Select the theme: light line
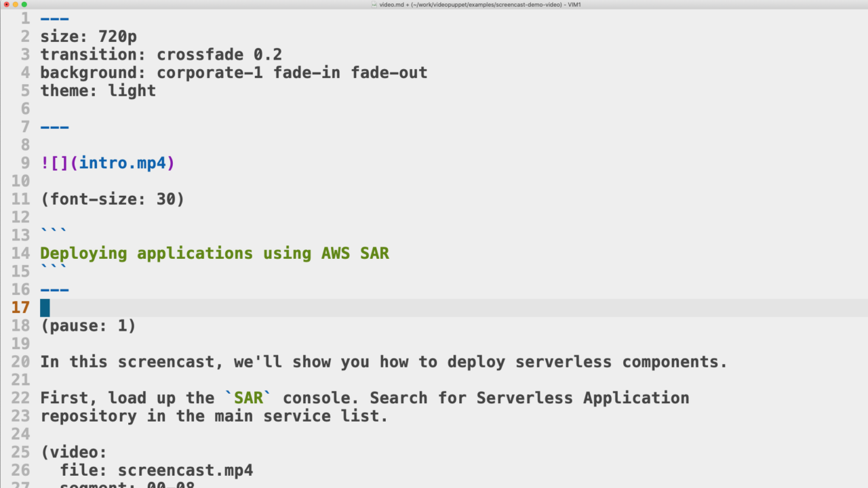868x488 pixels. pyautogui.click(x=98, y=90)
